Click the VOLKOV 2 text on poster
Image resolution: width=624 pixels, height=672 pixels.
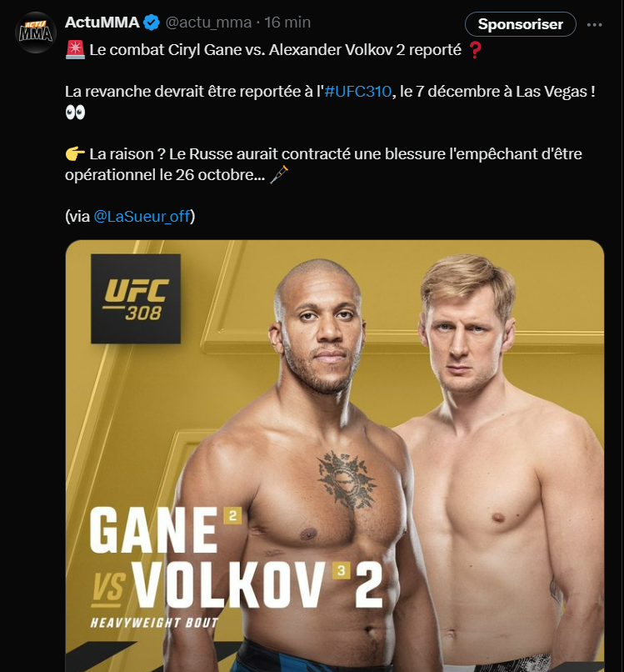pyautogui.click(x=257, y=585)
